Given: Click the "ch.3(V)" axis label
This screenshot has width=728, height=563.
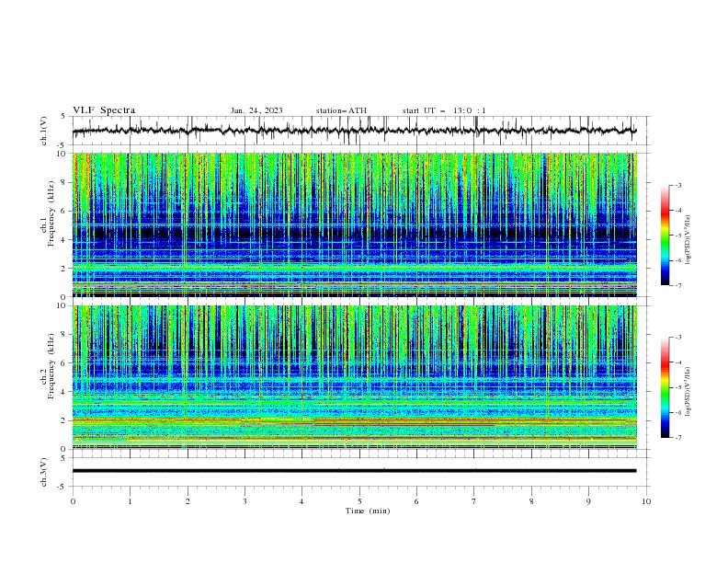Looking at the screenshot, I should pos(44,472).
